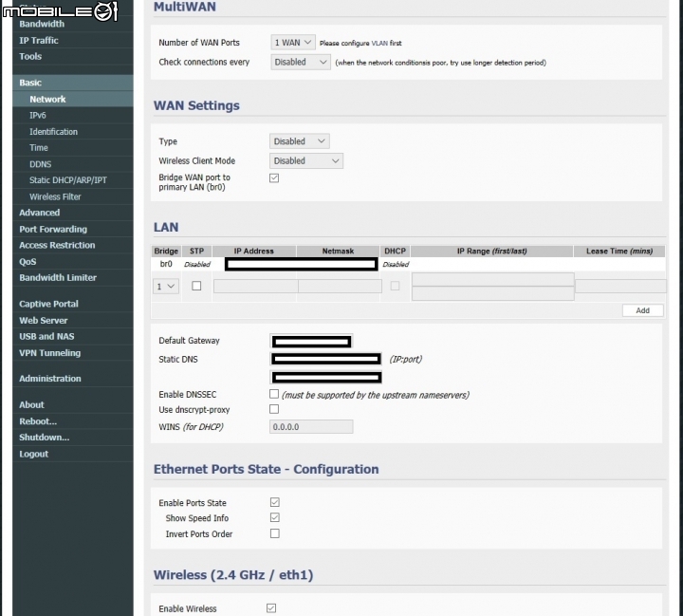The height and width of the screenshot is (616, 683).
Task: Click the Add button in LAN table
Action: point(643,310)
